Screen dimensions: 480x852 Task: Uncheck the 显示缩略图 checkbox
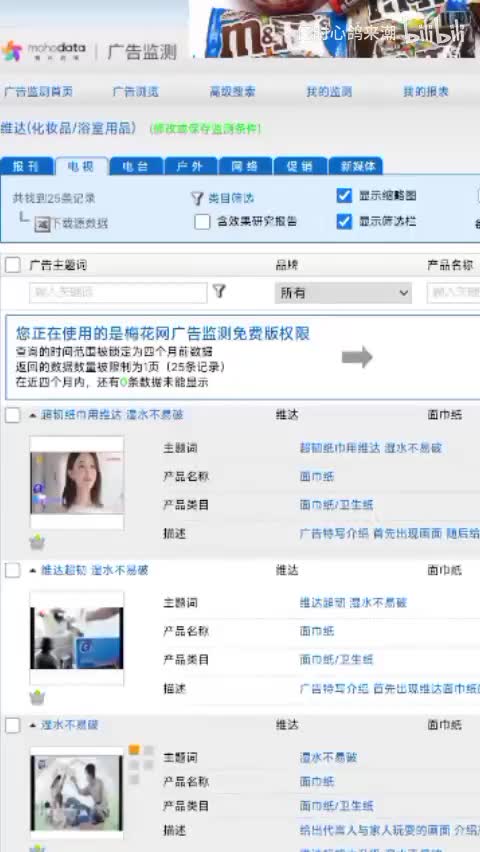tap(344, 196)
